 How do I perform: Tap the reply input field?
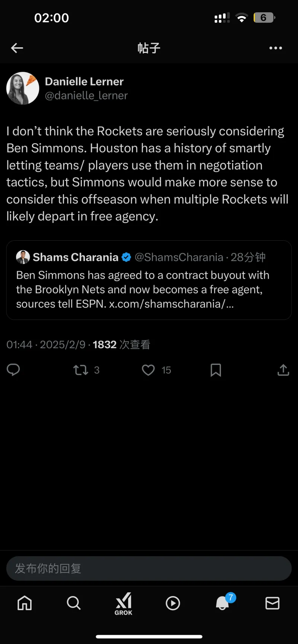[x=149, y=568]
